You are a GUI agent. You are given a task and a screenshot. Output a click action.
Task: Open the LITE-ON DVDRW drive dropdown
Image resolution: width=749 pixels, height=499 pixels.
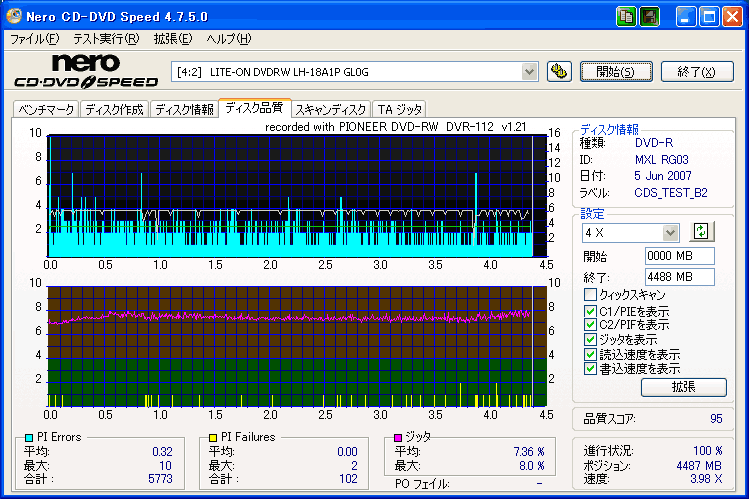click(x=529, y=72)
